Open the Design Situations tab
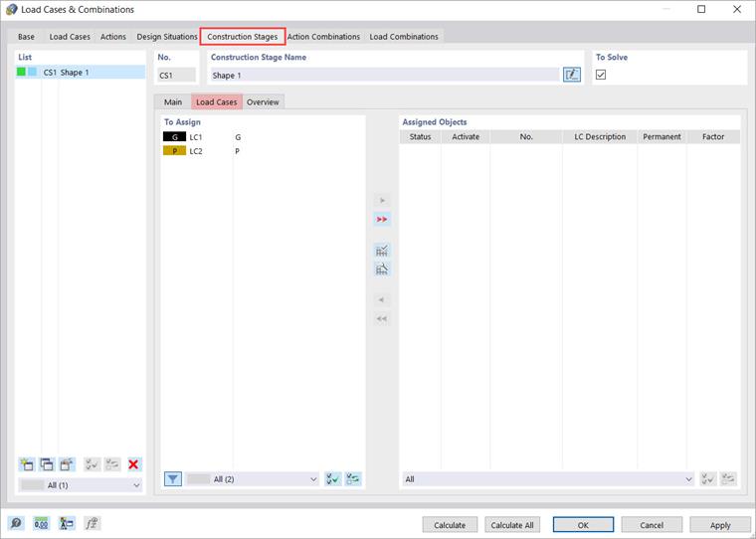This screenshot has width=756, height=539. 167,37
